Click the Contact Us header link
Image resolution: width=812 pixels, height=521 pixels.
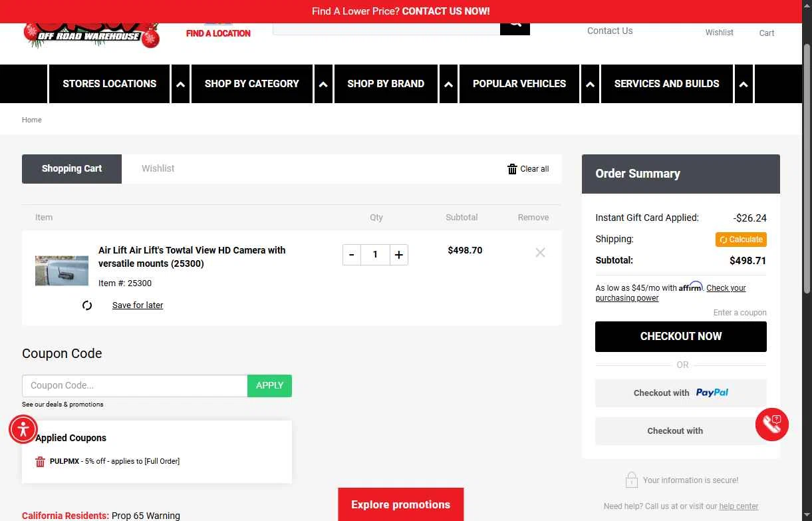610,31
